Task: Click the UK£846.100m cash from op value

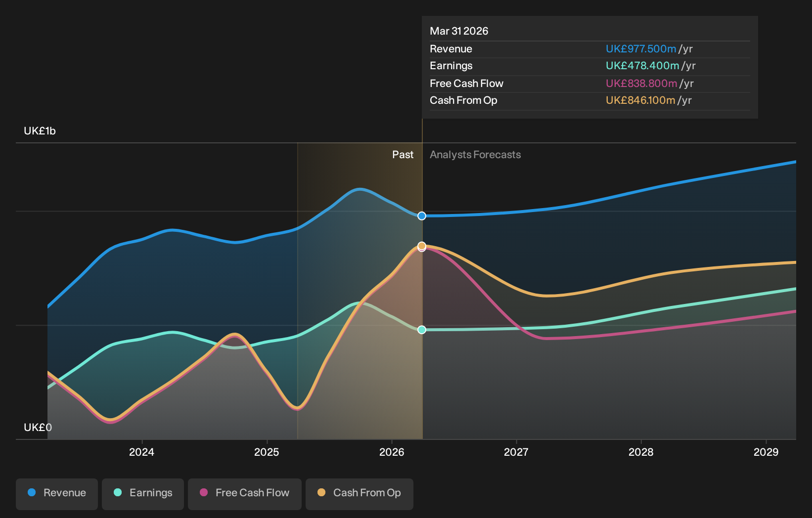Action: click(640, 100)
